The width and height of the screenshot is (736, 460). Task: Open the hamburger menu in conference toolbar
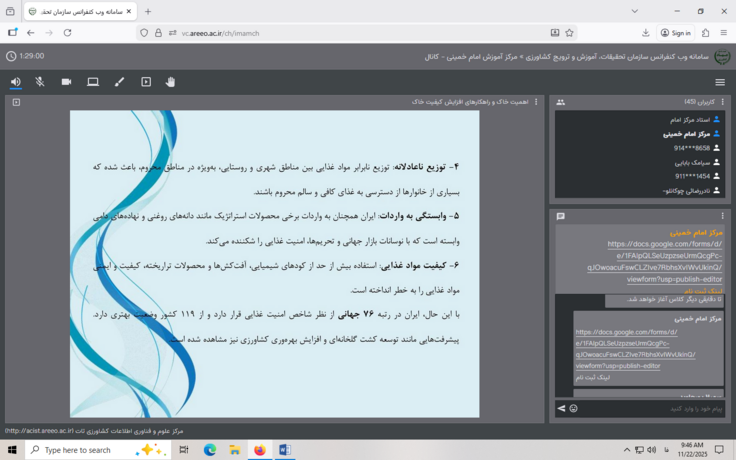coord(720,82)
